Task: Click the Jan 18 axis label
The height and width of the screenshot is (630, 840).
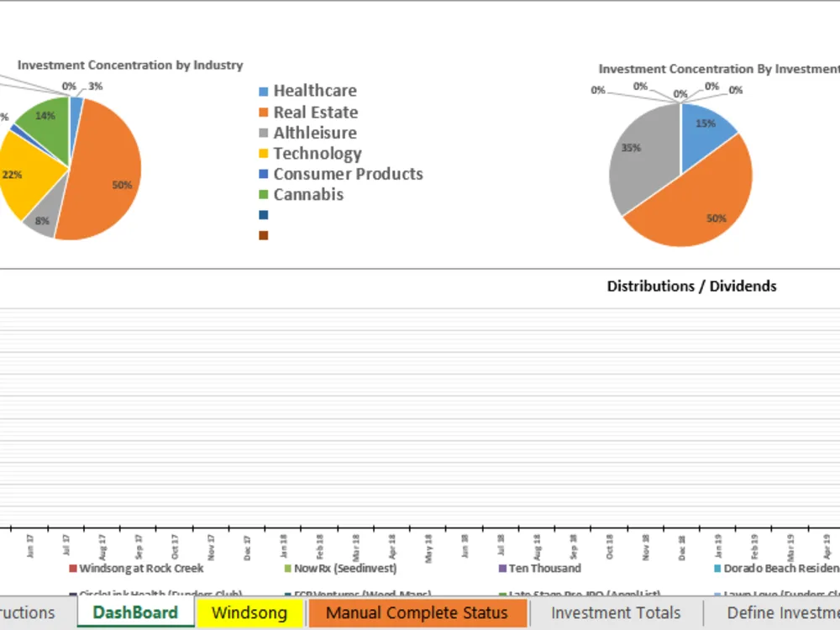Action: pos(283,546)
